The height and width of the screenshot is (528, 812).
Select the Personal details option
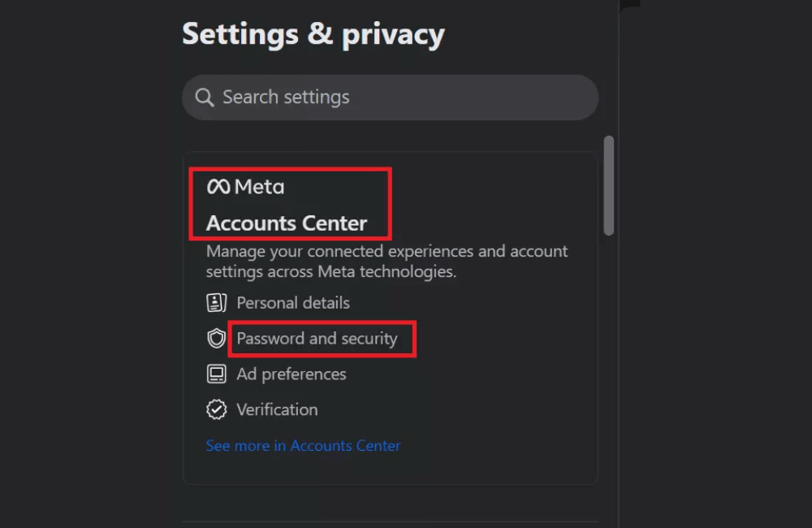tap(292, 302)
